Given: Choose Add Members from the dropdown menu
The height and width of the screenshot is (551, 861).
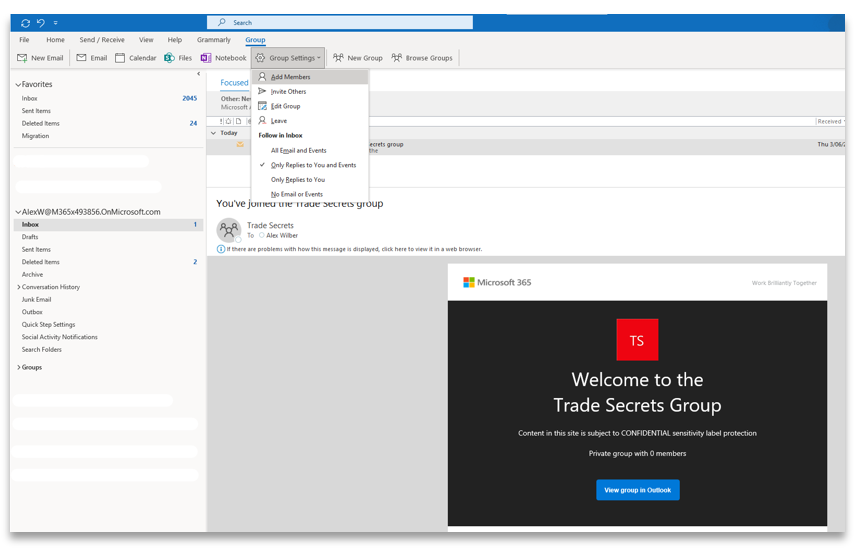Looking at the screenshot, I should click(290, 77).
